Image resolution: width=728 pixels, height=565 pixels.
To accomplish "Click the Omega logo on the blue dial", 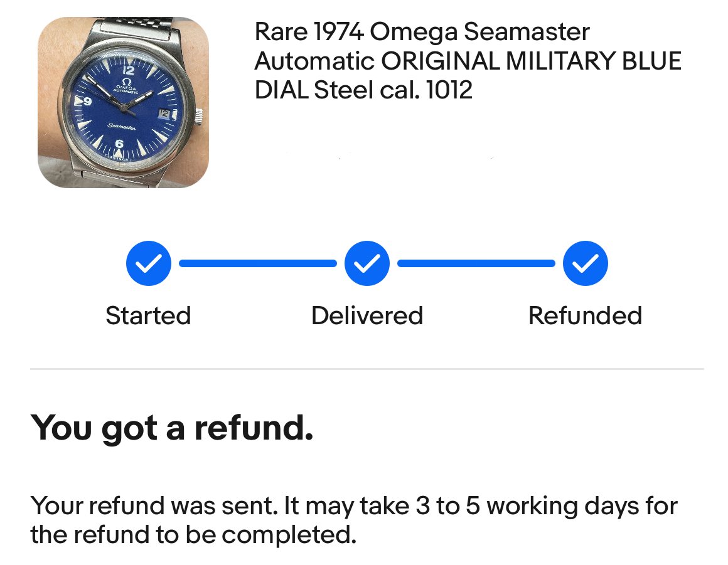I will point(126,83).
